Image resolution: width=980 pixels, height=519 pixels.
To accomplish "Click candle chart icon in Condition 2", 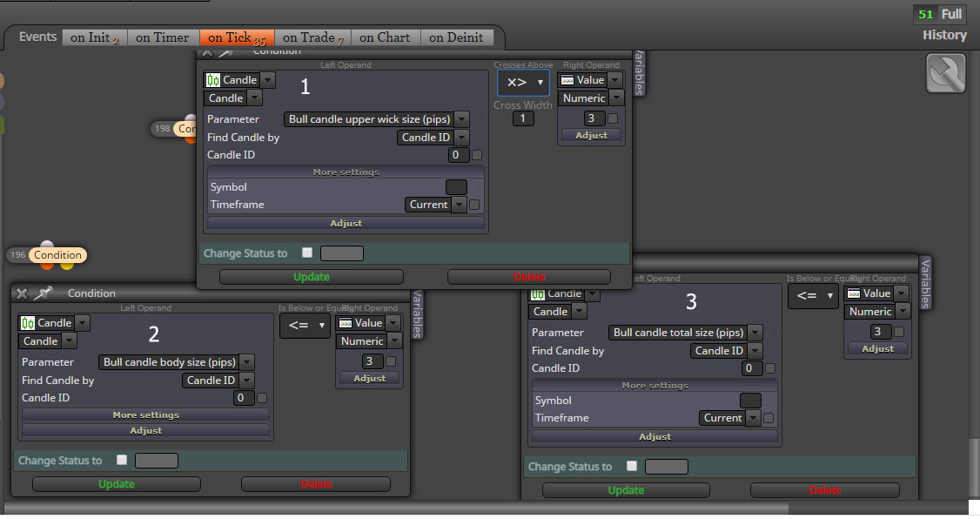I will pos(28,323).
